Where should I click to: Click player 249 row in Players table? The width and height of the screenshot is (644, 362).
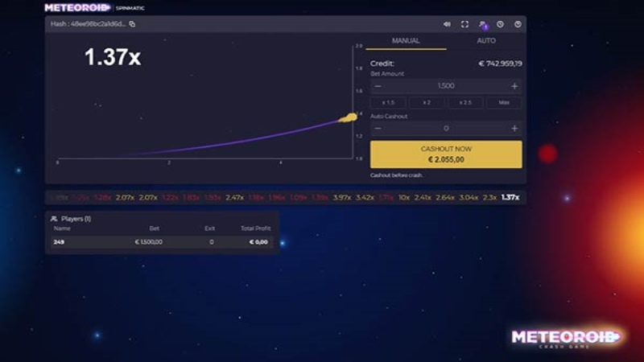(x=162, y=242)
